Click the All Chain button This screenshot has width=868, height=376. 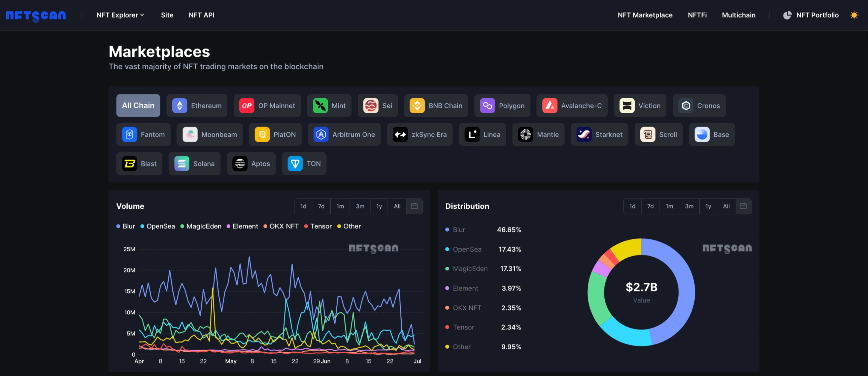tap(138, 106)
